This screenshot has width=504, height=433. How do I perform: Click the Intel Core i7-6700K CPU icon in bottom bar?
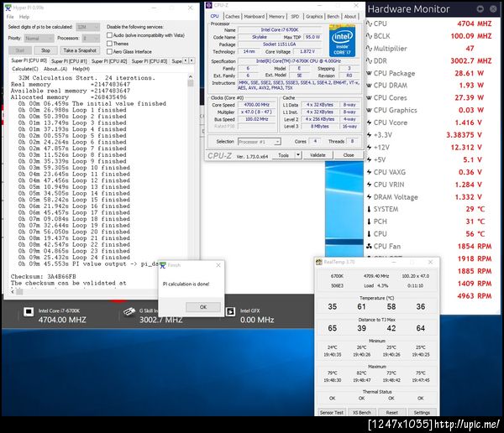(x=29, y=311)
